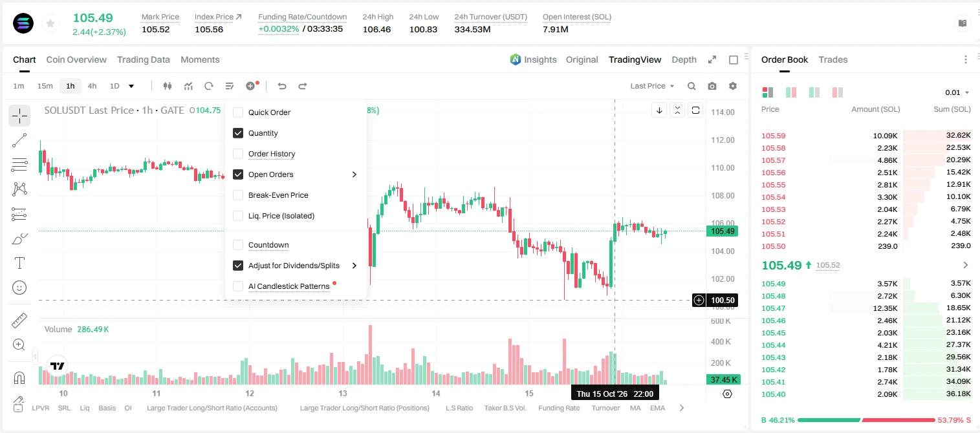Screen dimensions: 980x433
Task: Open the timeframe dropdown arrow after 1D
Action: pos(131,86)
